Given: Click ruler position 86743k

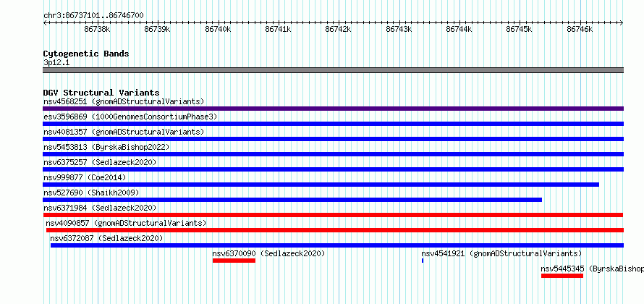Looking at the screenshot, I should pyautogui.click(x=399, y=29).
